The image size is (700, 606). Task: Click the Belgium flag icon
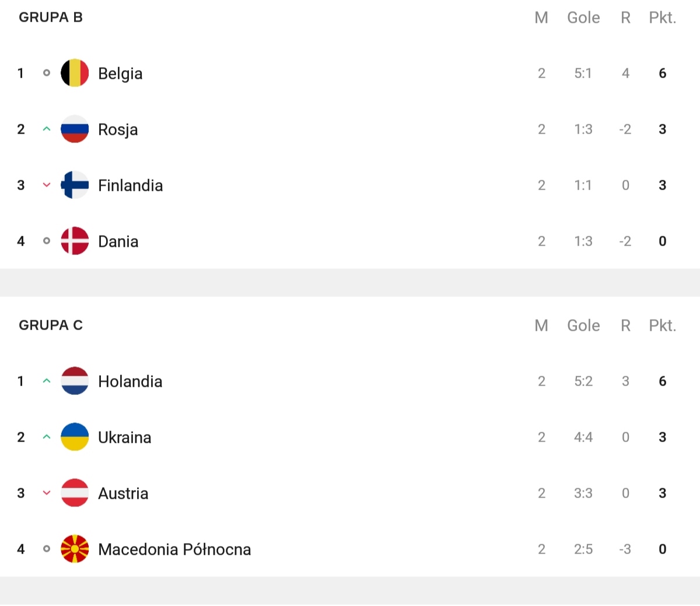(x=75, y=73)
